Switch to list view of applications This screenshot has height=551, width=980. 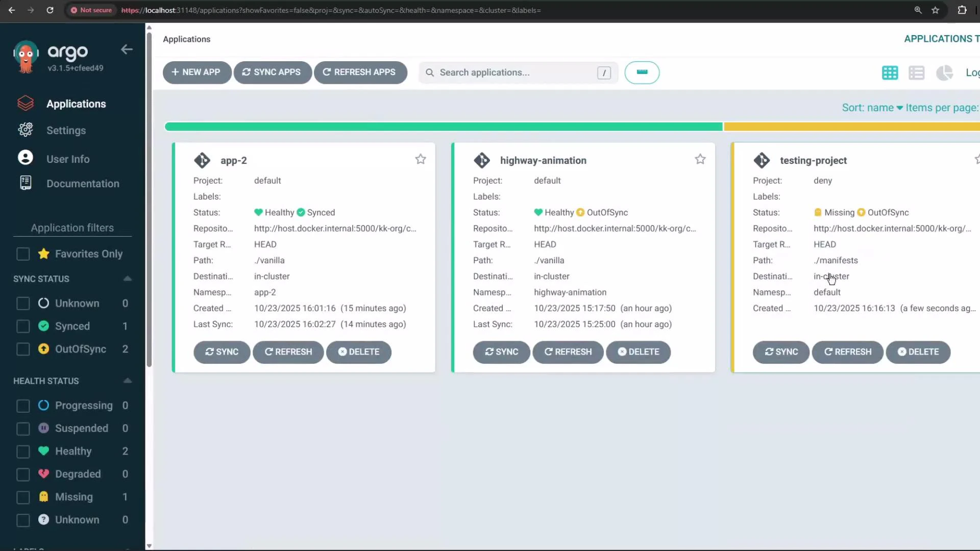pyautogui.click(x=917, y=72)
